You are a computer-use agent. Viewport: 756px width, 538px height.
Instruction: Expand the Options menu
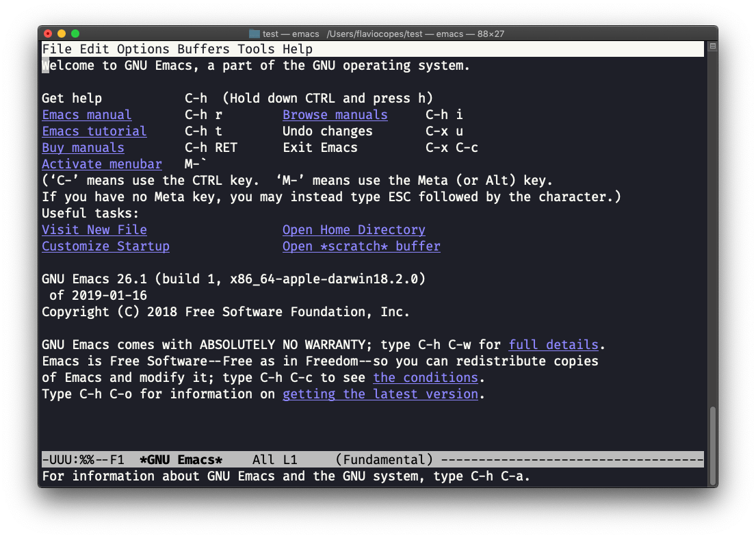point(143,49)
